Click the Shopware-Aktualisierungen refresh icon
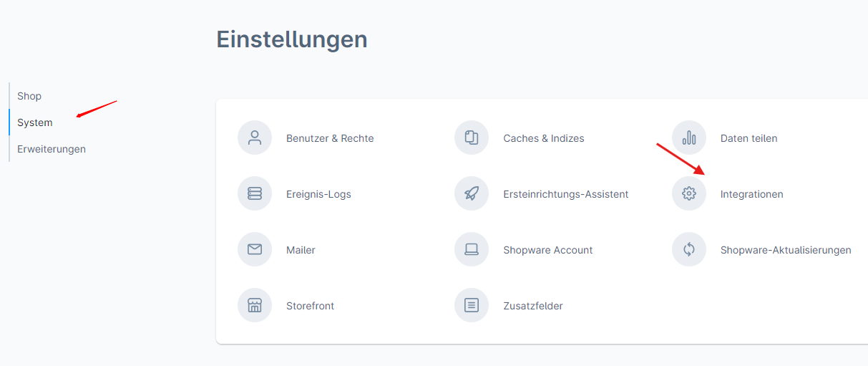868x366 pixels. pos(689,250)
